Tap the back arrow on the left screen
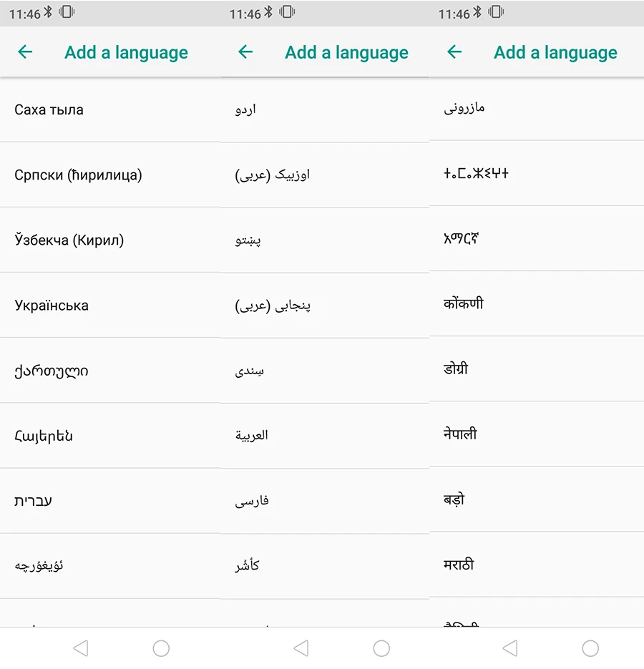 [x=25, y=52]
